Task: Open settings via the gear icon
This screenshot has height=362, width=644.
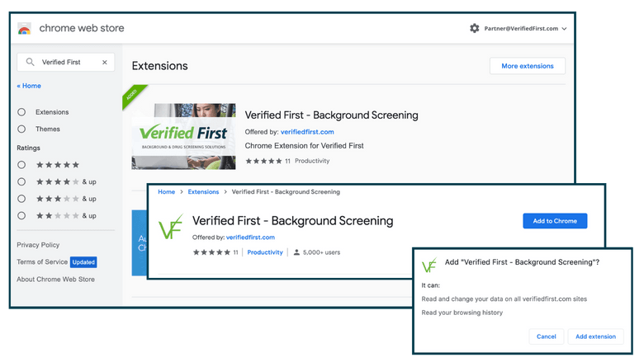Action: (475, 28)
